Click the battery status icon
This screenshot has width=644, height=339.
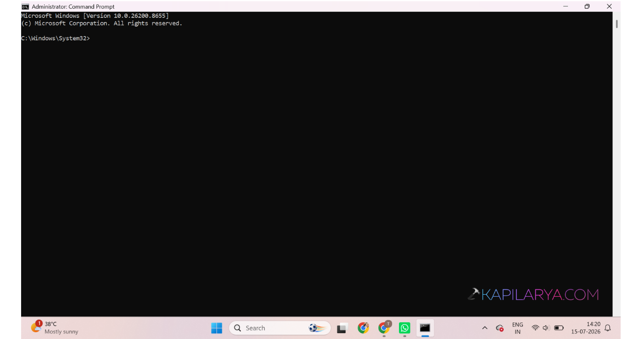pyautogui.click(x=559, y=328)
